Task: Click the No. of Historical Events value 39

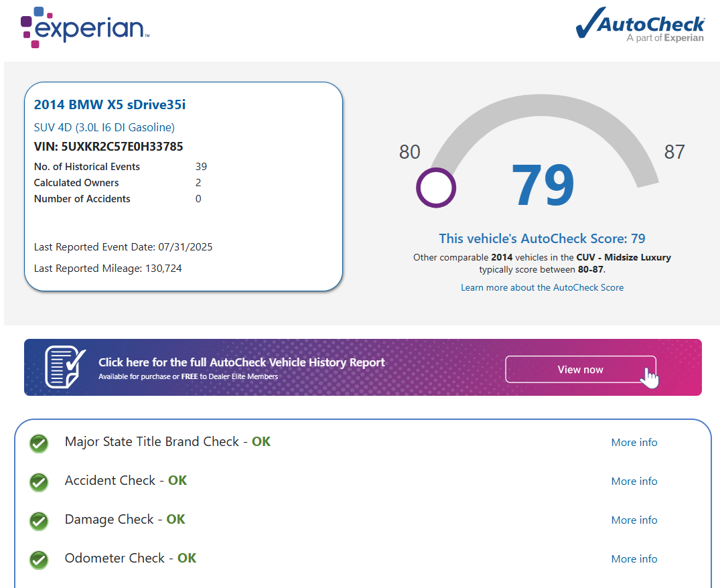Action: click(201, 167)
